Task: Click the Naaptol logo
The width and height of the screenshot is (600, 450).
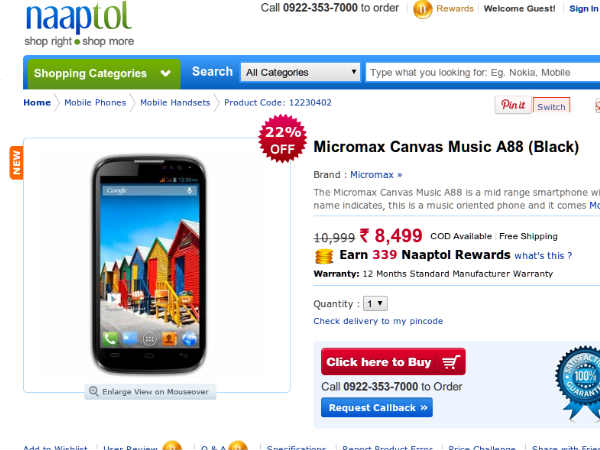Action: tap(79, 24)
